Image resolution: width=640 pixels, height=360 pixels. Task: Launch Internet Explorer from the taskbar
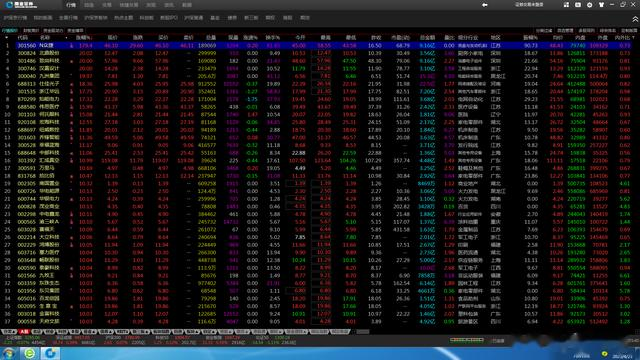pyautogui.click(x=29, y=353)
